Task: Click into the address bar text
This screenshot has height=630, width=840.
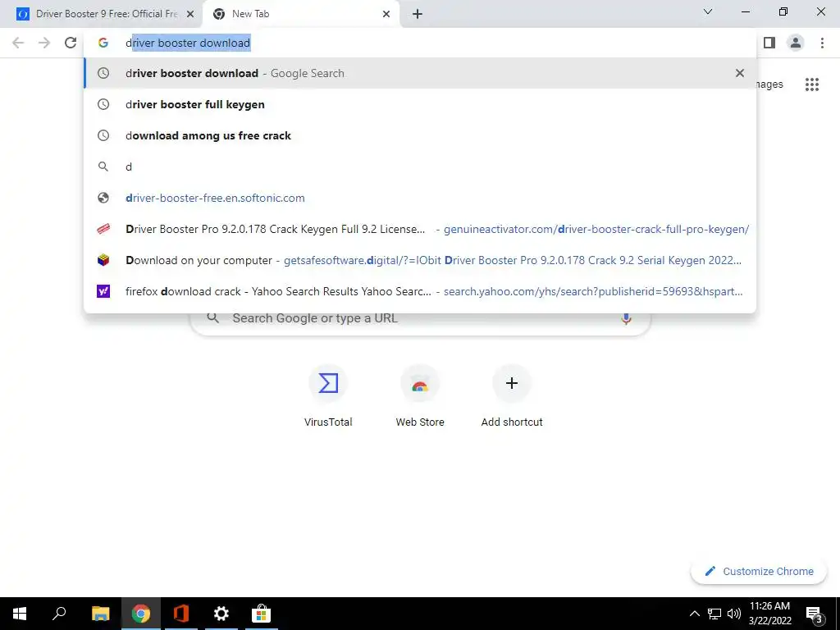Action: tap(188, 43)
